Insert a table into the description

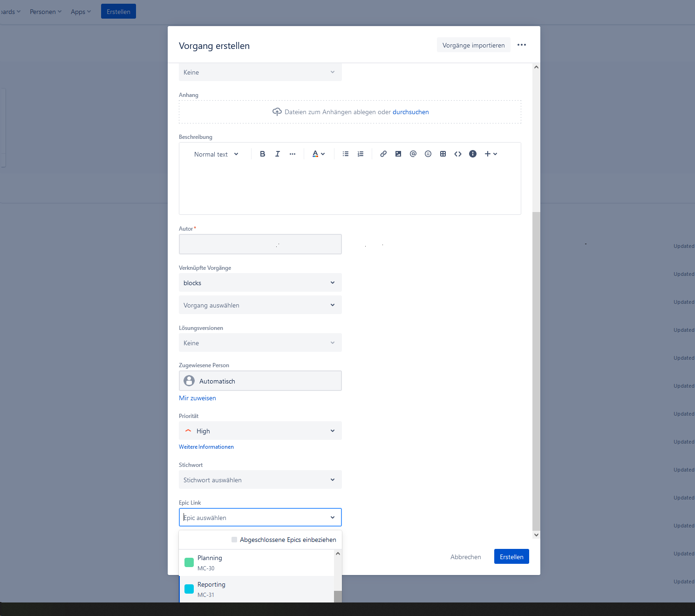(x=443, y=154)
